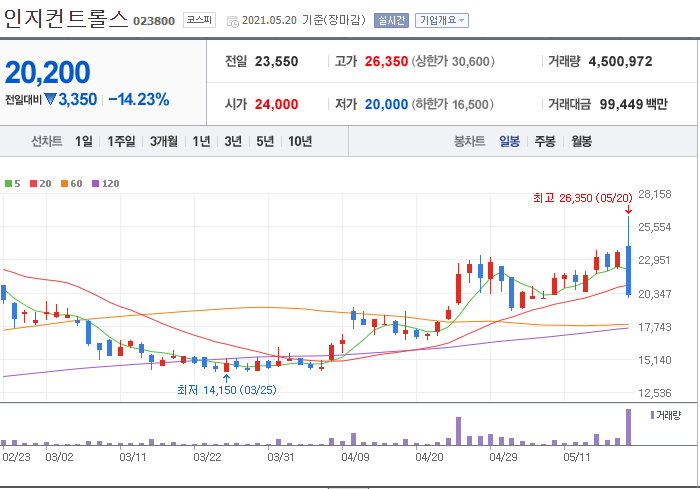Click the 거래량 value 4,500,972
The height and width of the screenshot is (489, 700).
[620, 62]
